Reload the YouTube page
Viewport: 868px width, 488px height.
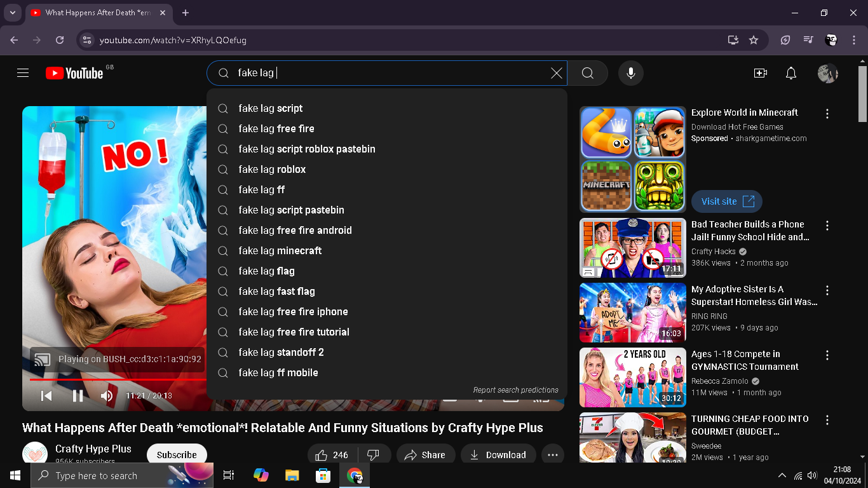click(60, 40)
